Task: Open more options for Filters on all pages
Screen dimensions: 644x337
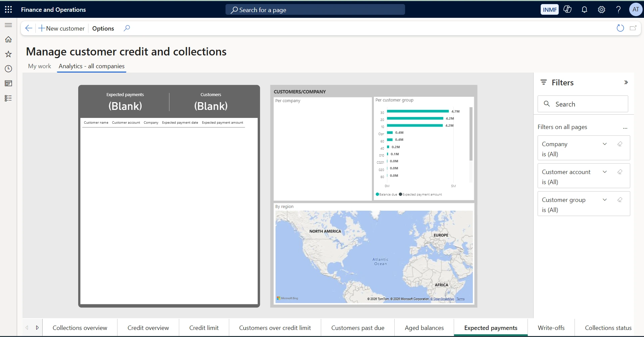Action: pyautogui.click(x=625, y=128)
